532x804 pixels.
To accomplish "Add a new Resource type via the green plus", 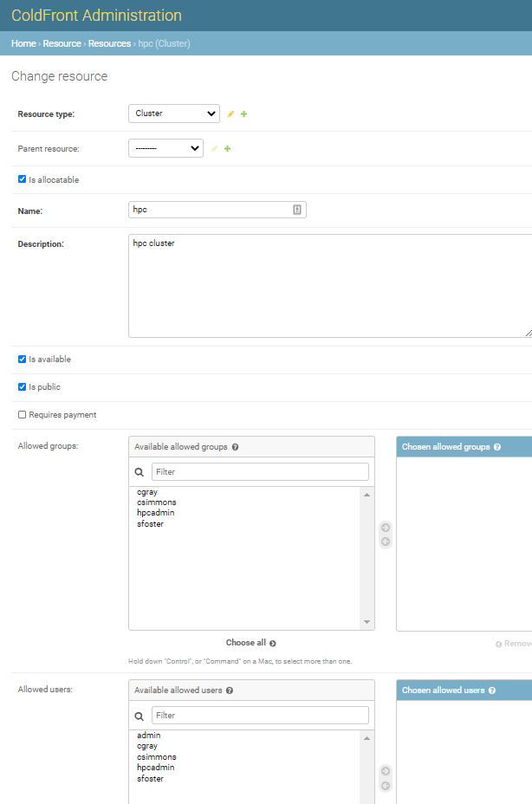I will pyautogui.click(x=244, y=113).
